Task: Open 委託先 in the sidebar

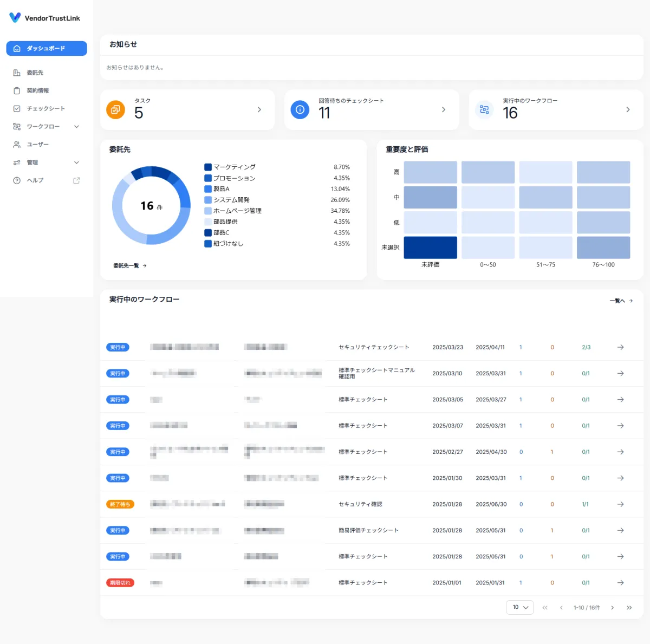Action: (35, 73)
